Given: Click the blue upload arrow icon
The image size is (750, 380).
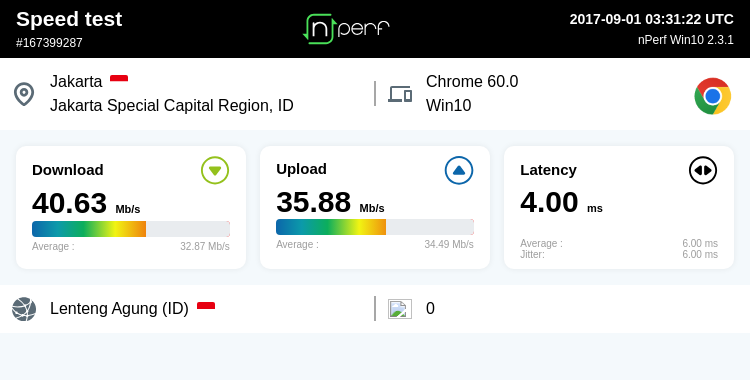Looking at the screenshot, I should click(x=459, y=170).
